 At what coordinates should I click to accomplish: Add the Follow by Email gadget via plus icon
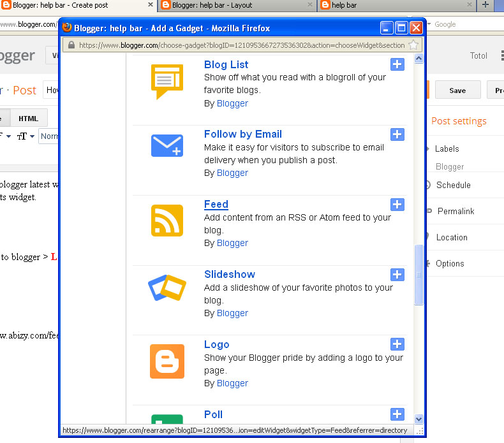[397, 134]
